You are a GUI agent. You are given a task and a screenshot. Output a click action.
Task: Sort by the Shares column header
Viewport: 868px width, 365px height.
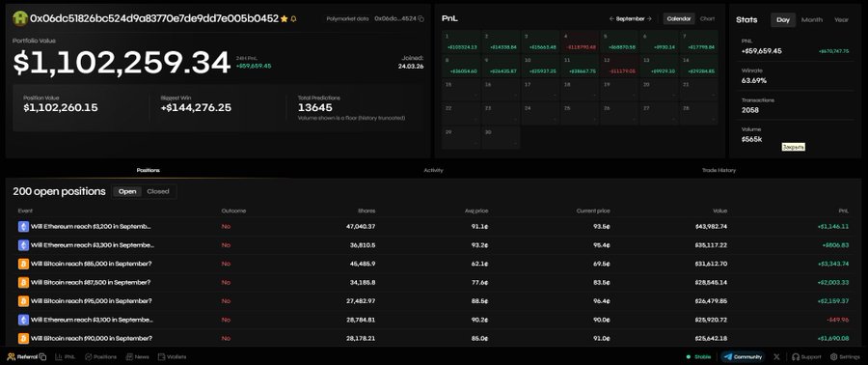click(366, 211)
